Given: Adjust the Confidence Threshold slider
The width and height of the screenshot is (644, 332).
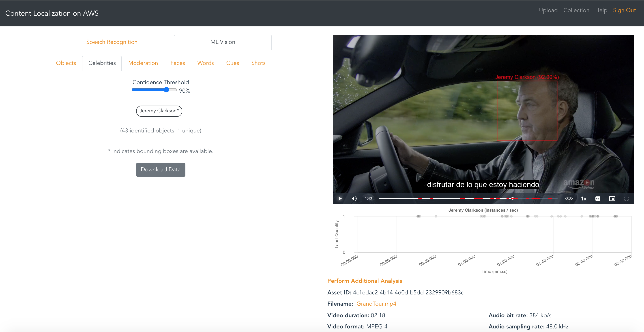Looking at the screenshot, I should [x=154, y=90].
